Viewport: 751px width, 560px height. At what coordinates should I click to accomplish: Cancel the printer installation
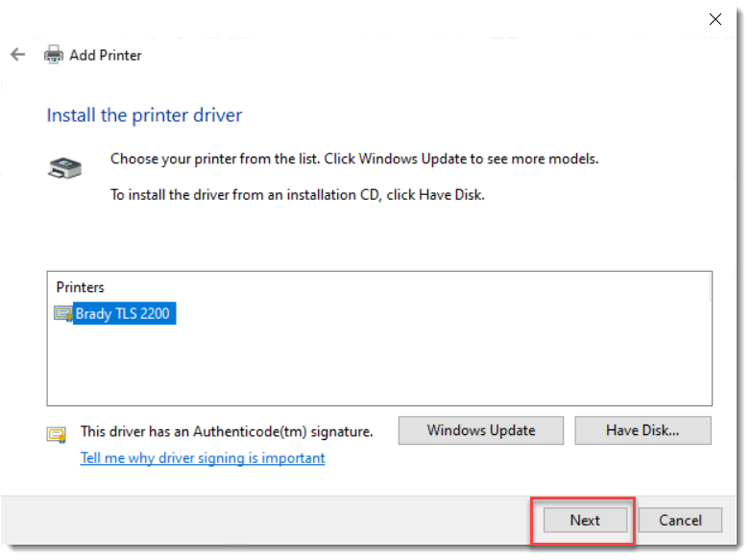click(679, 520)
